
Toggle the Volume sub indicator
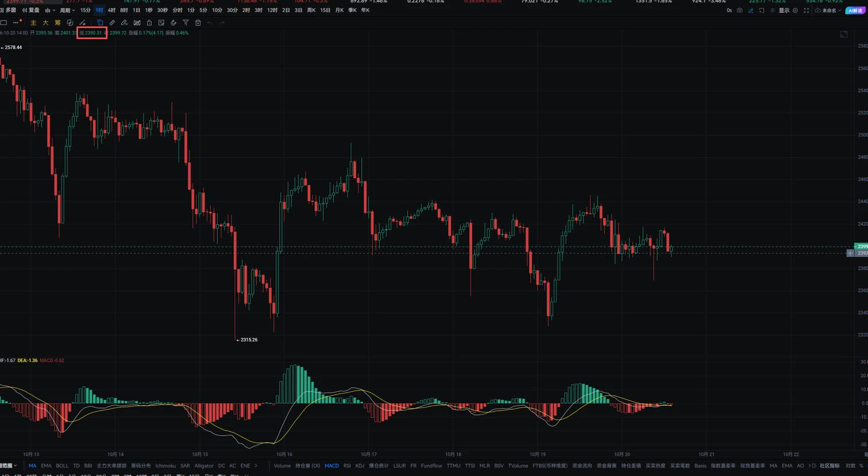tap(282, 466)
